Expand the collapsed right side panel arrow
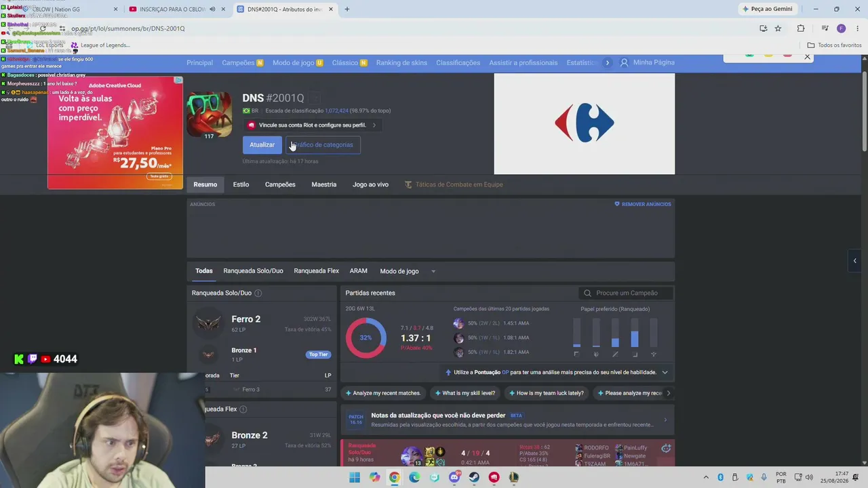The width and height of the screenshot is (868, 488). [x=854, y=261]
